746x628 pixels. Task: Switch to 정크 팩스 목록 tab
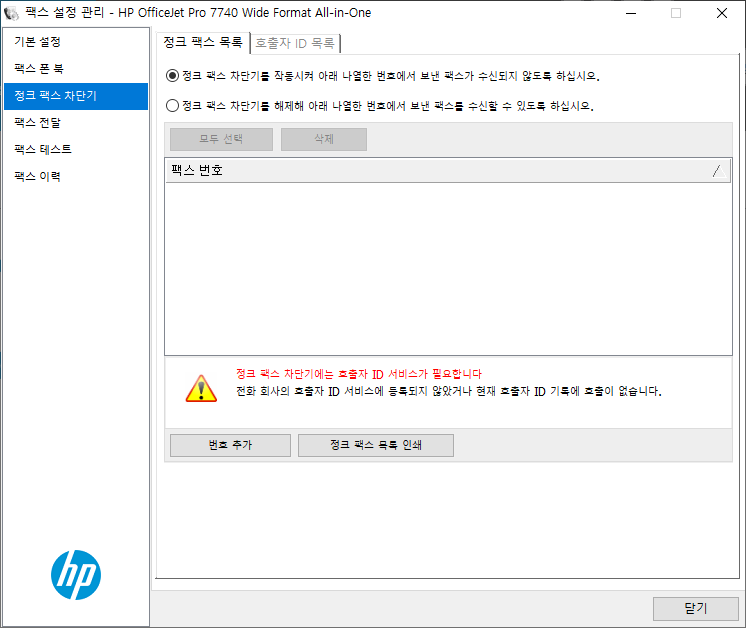(x=203, y=42)
